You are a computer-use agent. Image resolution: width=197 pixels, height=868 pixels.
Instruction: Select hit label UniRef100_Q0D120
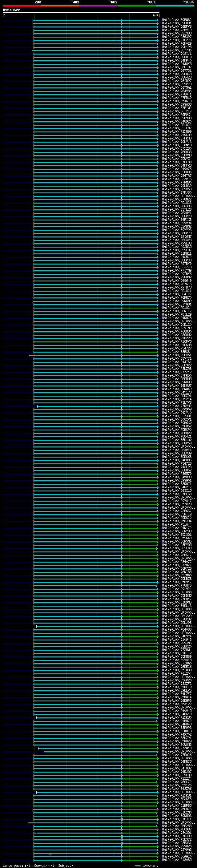[176, 325]
